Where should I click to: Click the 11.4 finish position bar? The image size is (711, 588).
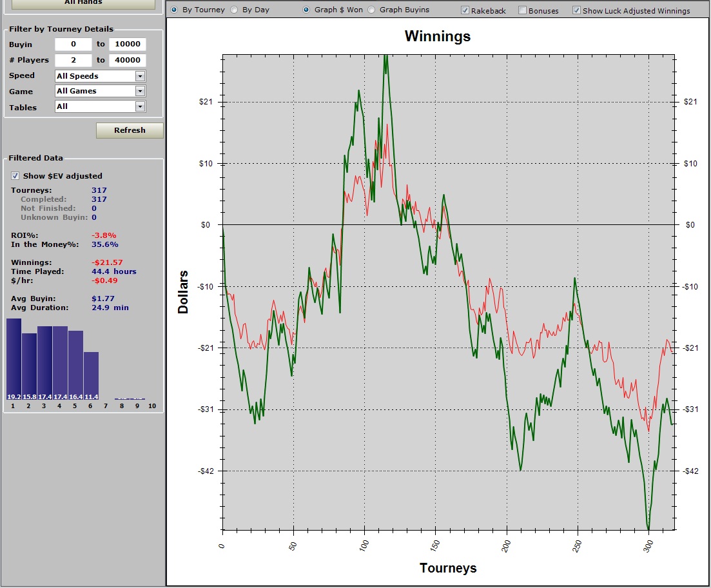(x=91, y=376)
